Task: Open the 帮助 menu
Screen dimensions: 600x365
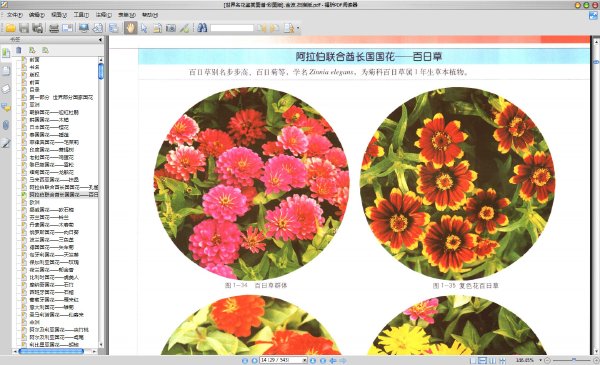Action: (x=150, y=15)
